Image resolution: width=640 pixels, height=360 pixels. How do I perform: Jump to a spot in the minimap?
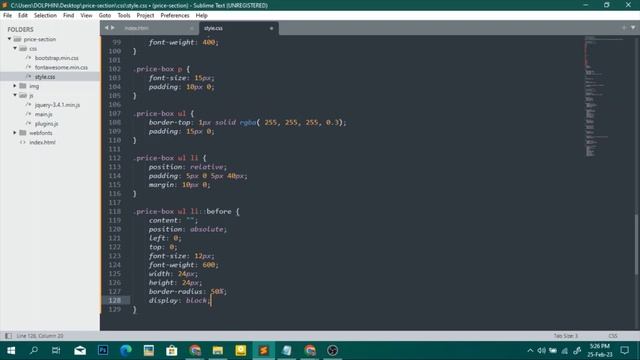(x=604, y=96)
